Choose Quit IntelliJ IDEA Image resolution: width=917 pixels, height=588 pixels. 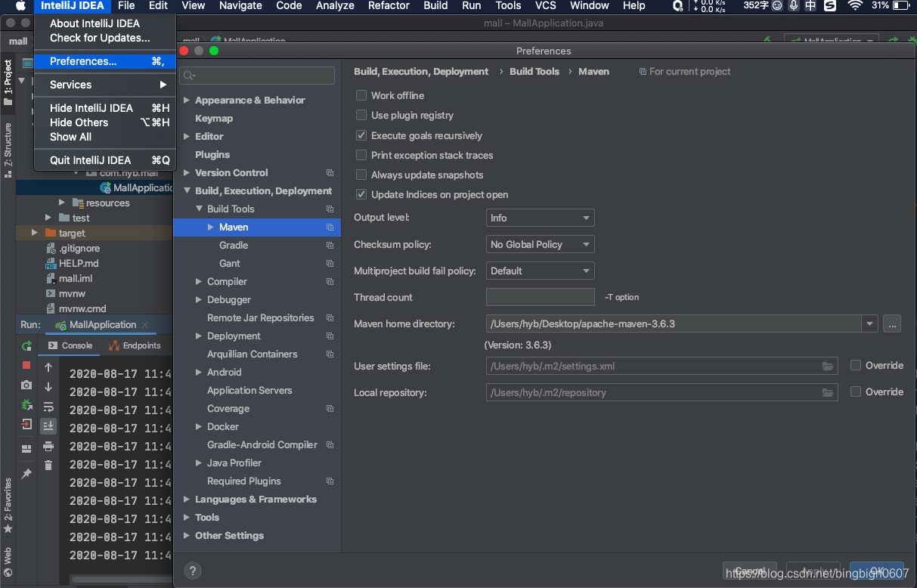pos(105,160)
